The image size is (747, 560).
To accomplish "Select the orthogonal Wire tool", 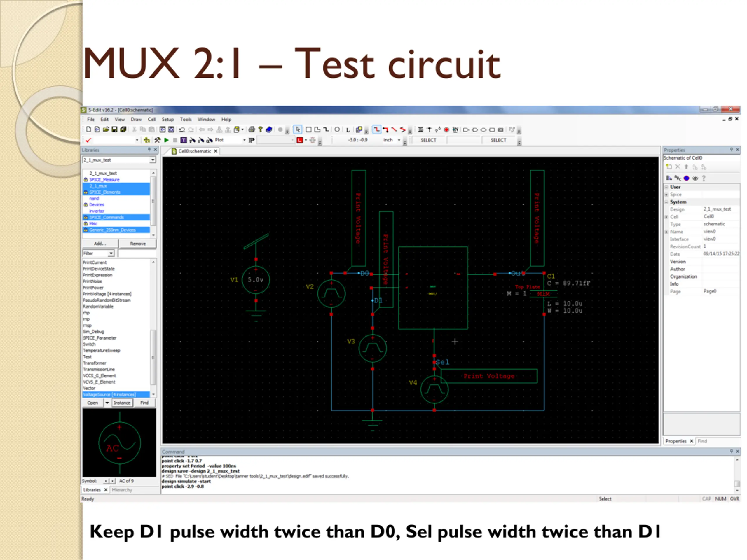I will (376, 129).
